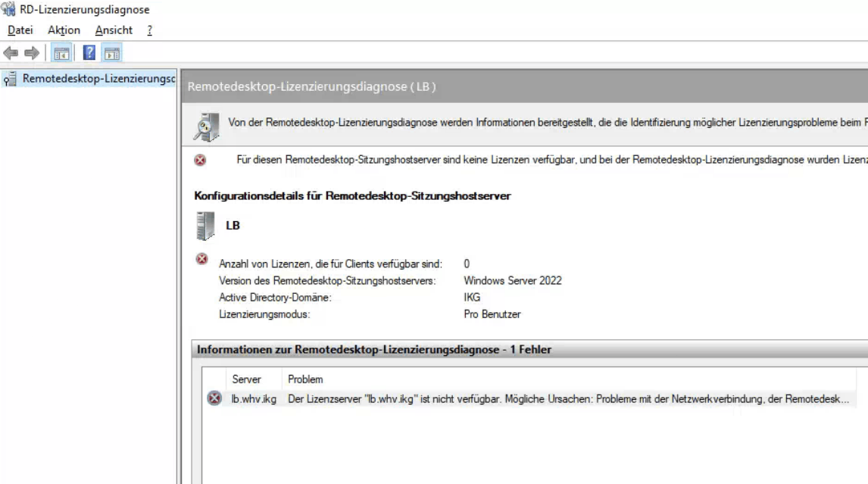The height and width of the screenshot is (484, 868).
Task: Click 'Anzahl von Lizenzen' label text
Action: pos(330,264)
